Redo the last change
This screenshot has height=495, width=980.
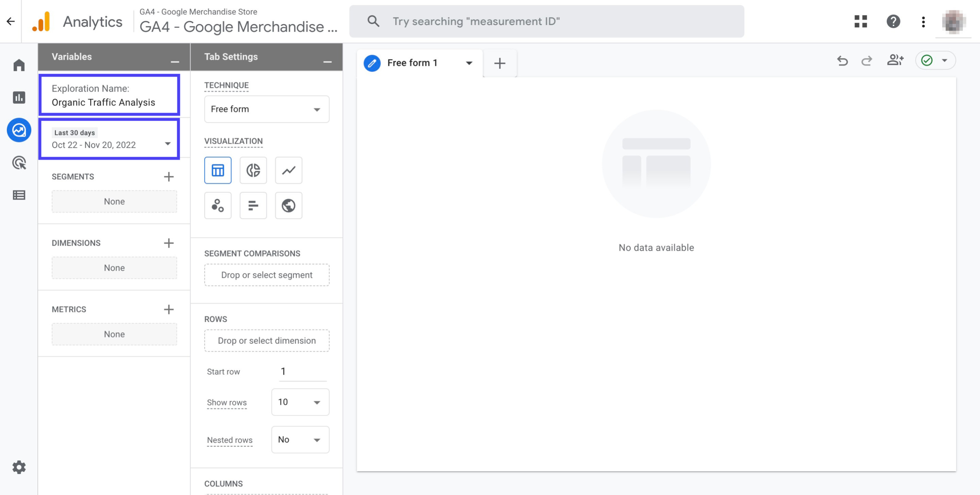(x=867, y=60)
